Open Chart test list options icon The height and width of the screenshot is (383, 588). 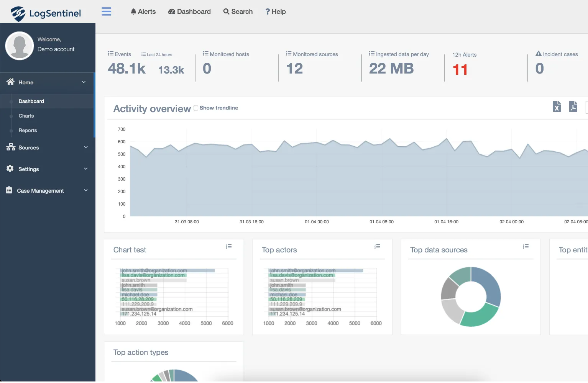[x=229, y=246]
